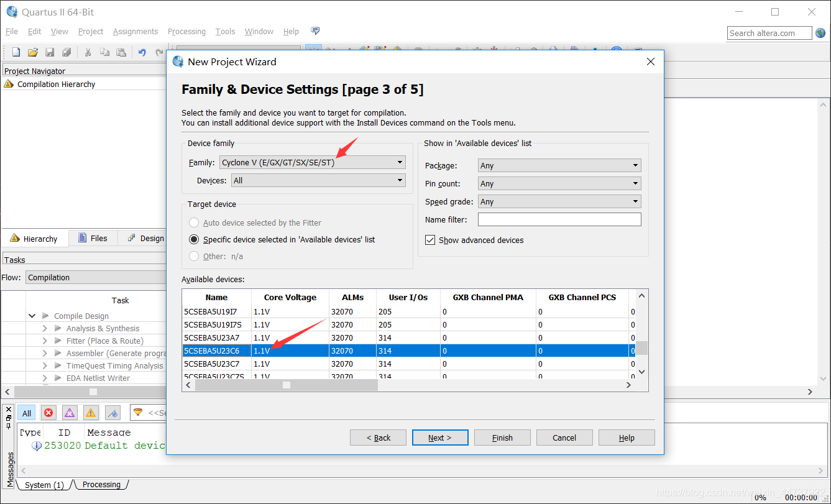Open a file with the folder icon
This screenshot has width=831, height=504.
(33, 53)
